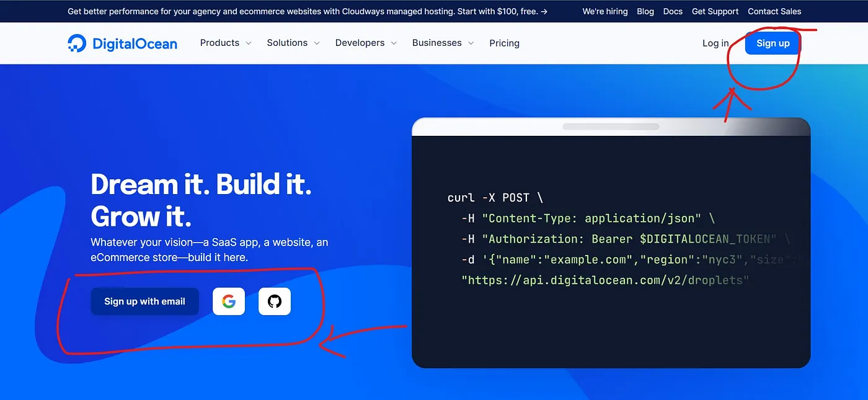The height and width of the screenshot is (400, 868).
Task: Click the Log in link
Action: click(x=715, y=43)
